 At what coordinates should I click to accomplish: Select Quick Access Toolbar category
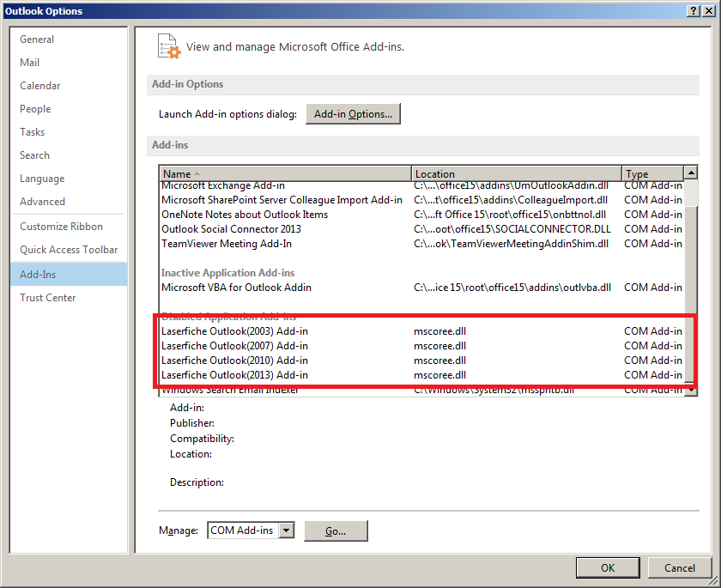point(69,250)
